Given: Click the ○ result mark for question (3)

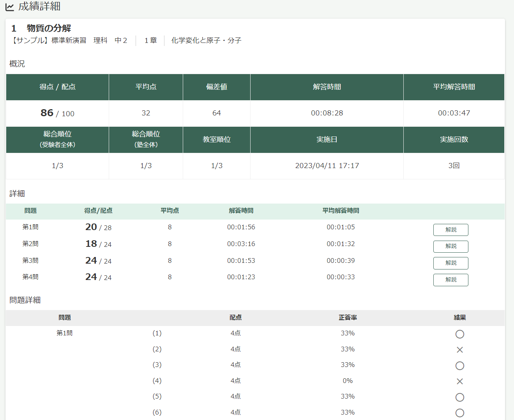Looking at the screenshot, I should (459, 366).
